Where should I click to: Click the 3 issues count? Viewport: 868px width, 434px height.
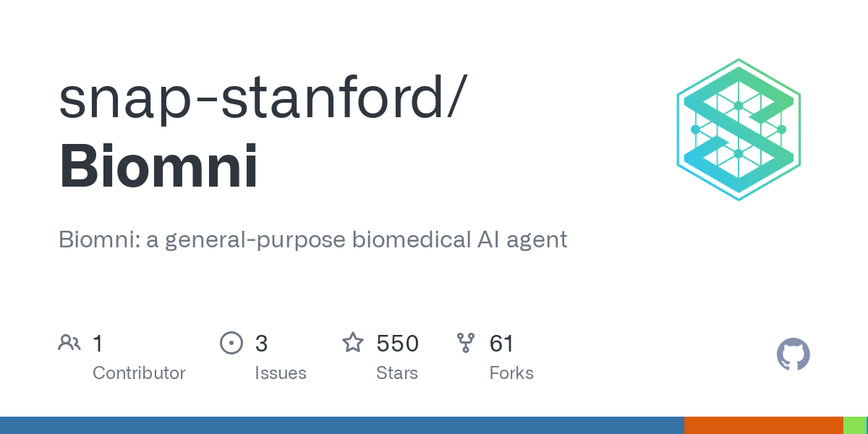[x=261, y=343]
